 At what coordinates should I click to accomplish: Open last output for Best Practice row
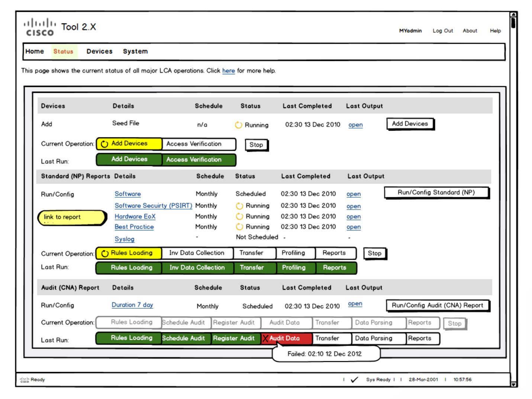354,227
